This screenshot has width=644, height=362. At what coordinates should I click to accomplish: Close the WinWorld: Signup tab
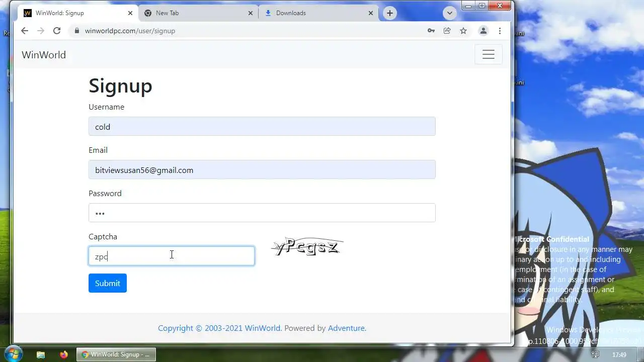point(130,13)
